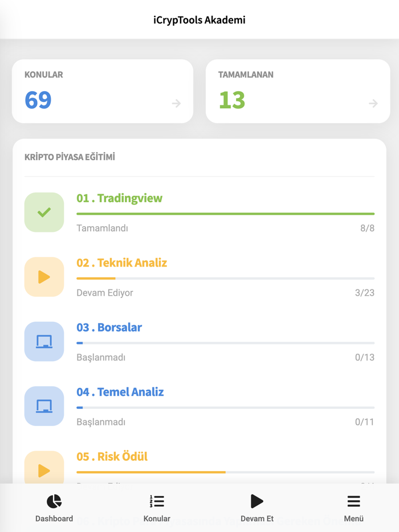Open the 02 . Teknik Analiz course

point(122,263)
